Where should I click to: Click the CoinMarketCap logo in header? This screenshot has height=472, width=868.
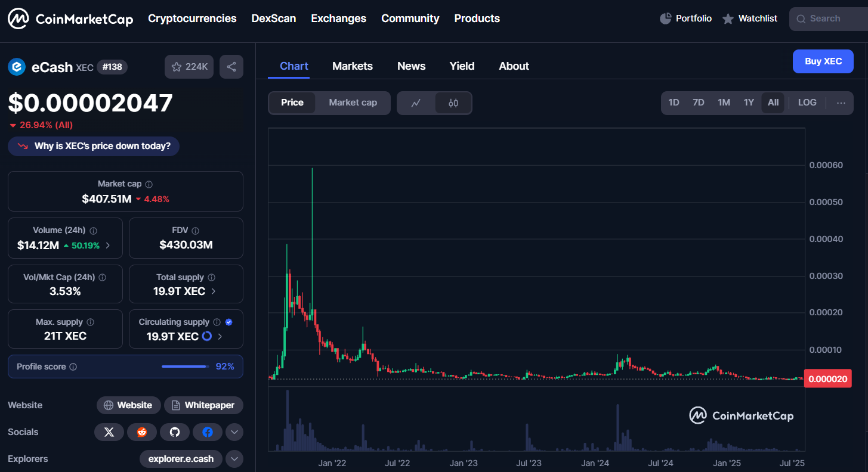pyautogui.click(x=70, y=19)
